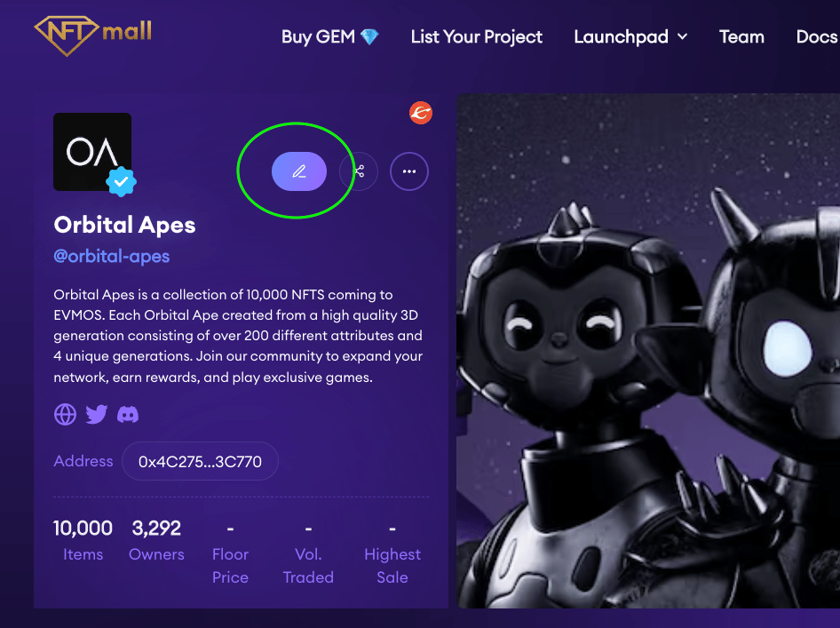Open the Buy GEM page

[330, 36]
